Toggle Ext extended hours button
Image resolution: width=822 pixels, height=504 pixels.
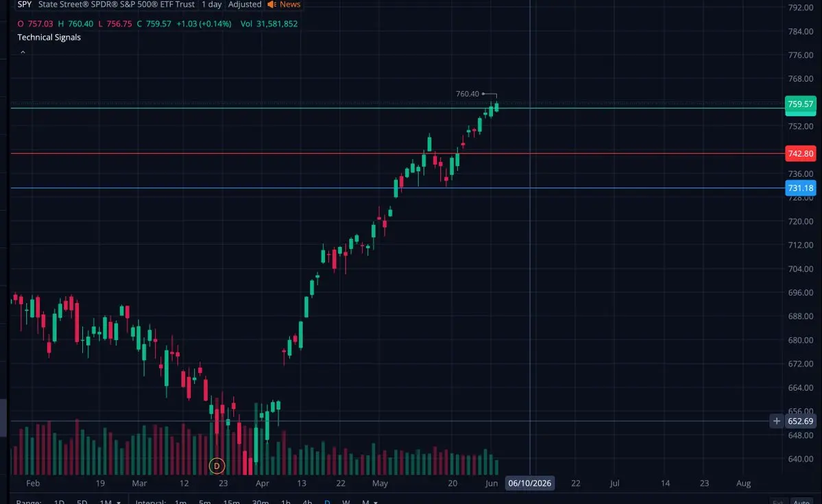pos(778,501)
